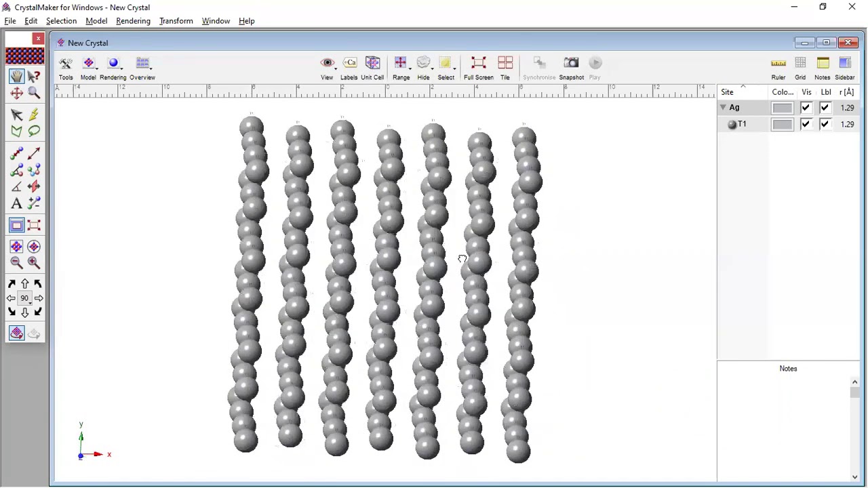The height and width of the screenshot is (488, 868).
Task: Open the Ag colour swatch
Action: point(782,108)
